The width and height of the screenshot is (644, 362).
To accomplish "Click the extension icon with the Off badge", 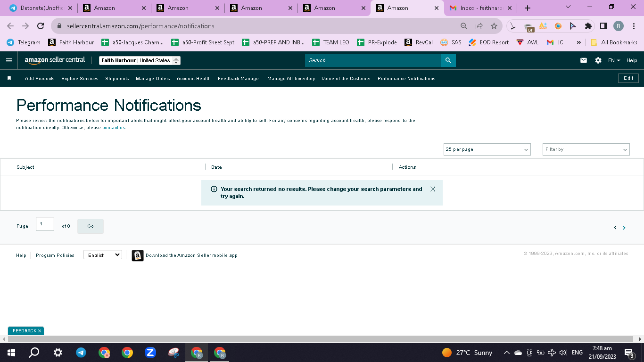I will pos(528,26).
